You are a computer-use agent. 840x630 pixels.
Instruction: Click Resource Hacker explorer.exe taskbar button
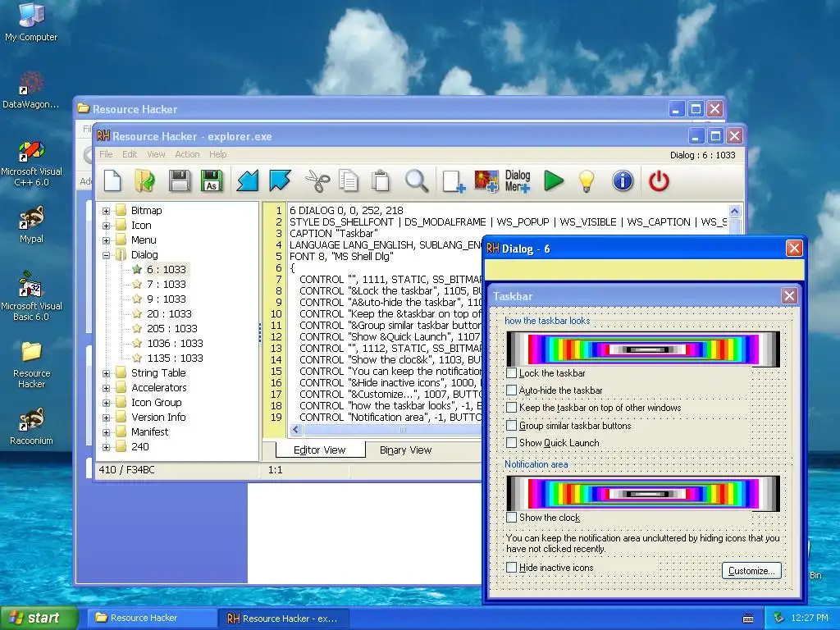[283, 619]
